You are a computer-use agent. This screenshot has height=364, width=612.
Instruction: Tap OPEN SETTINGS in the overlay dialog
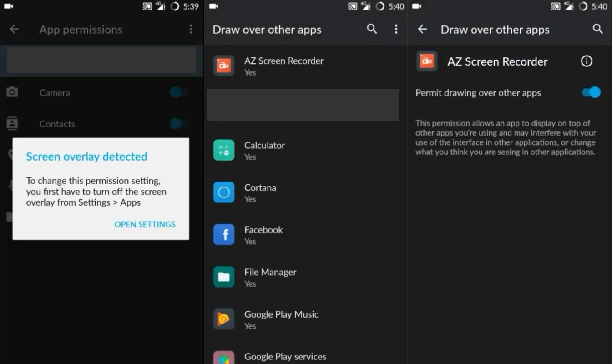click(x=145, y=224)
